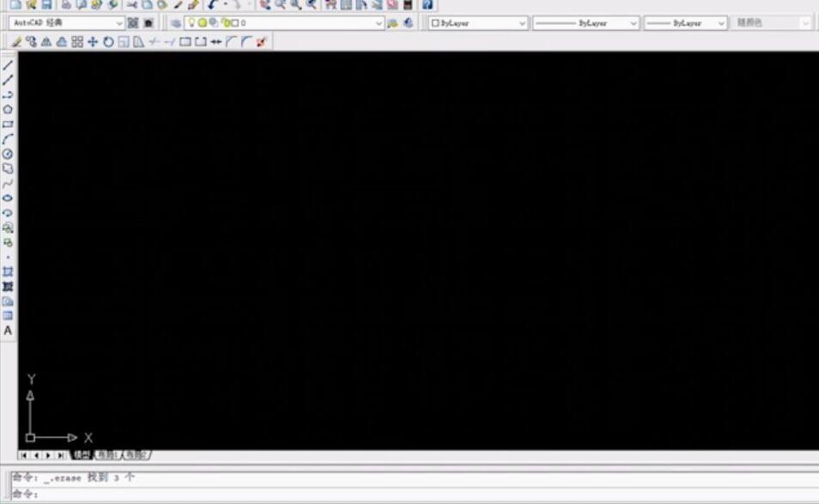The height and width of the screenshot is (504, 819).
Task: Select the Gradient tool
Action: point(8,286)
